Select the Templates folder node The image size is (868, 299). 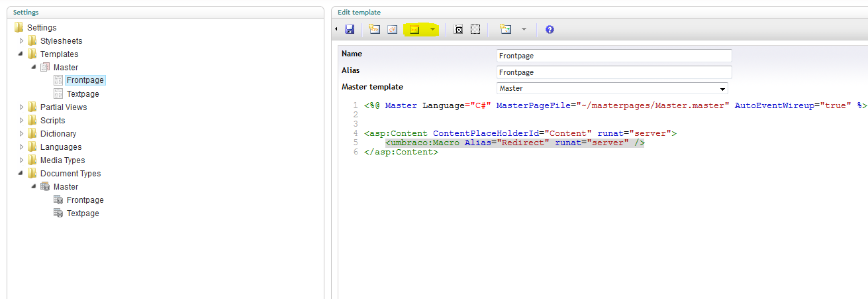(x=59, y=54)
